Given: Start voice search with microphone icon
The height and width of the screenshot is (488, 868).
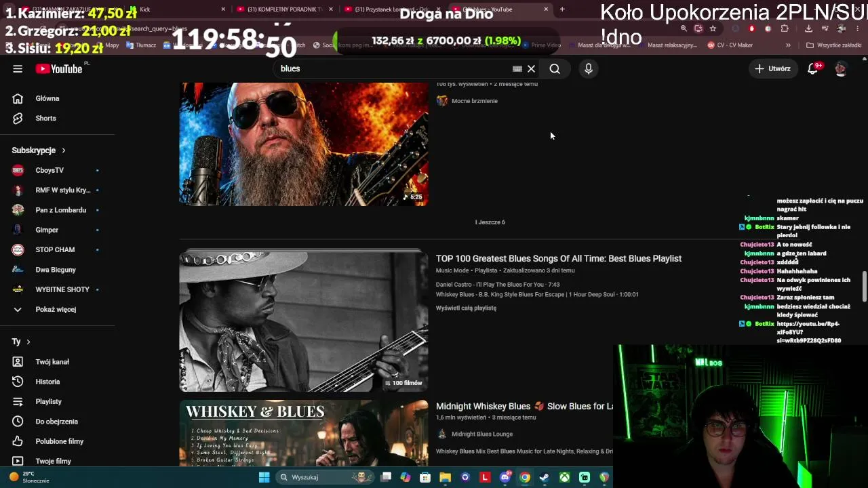Looking at the screenshot, I should (x=589, y=68).
